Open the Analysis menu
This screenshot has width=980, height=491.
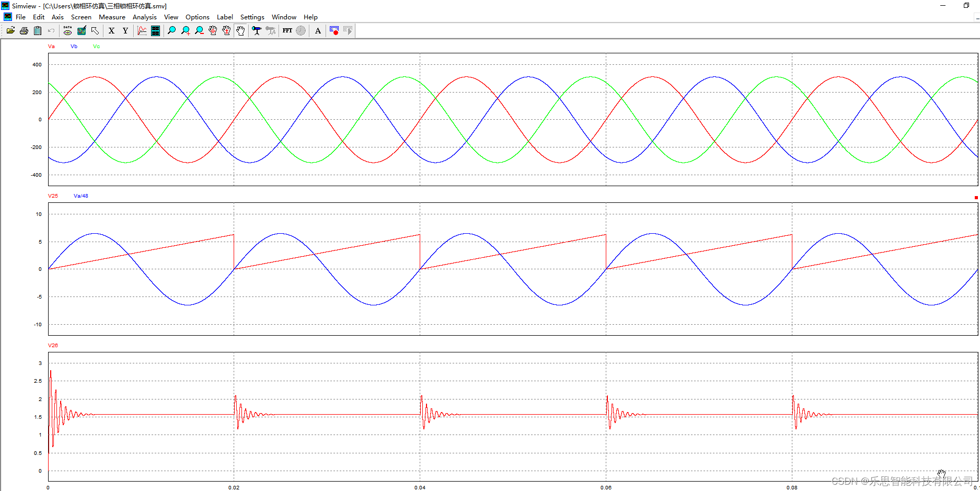point(145,17)
